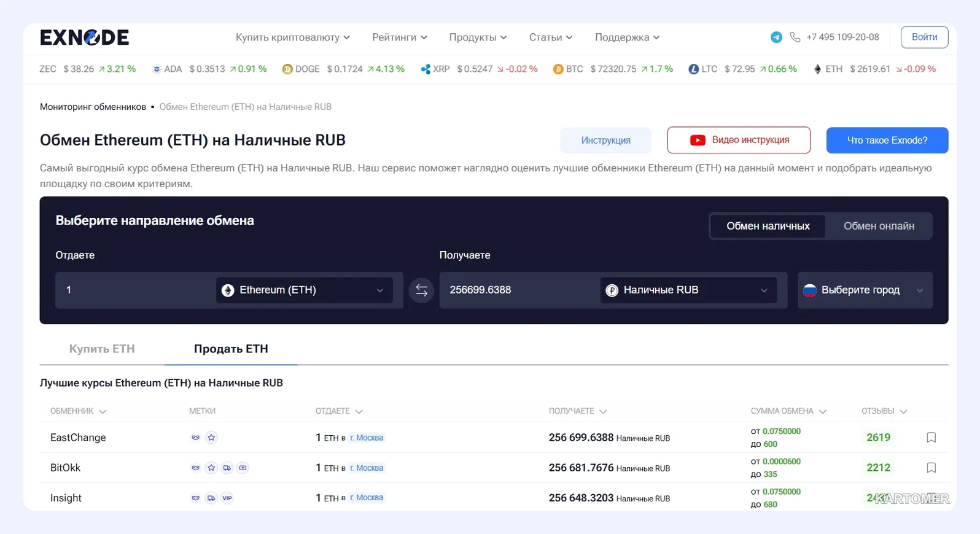The image size is (980, 534).
Task: Click the EXNODE logo
Action: coord(85,37)
